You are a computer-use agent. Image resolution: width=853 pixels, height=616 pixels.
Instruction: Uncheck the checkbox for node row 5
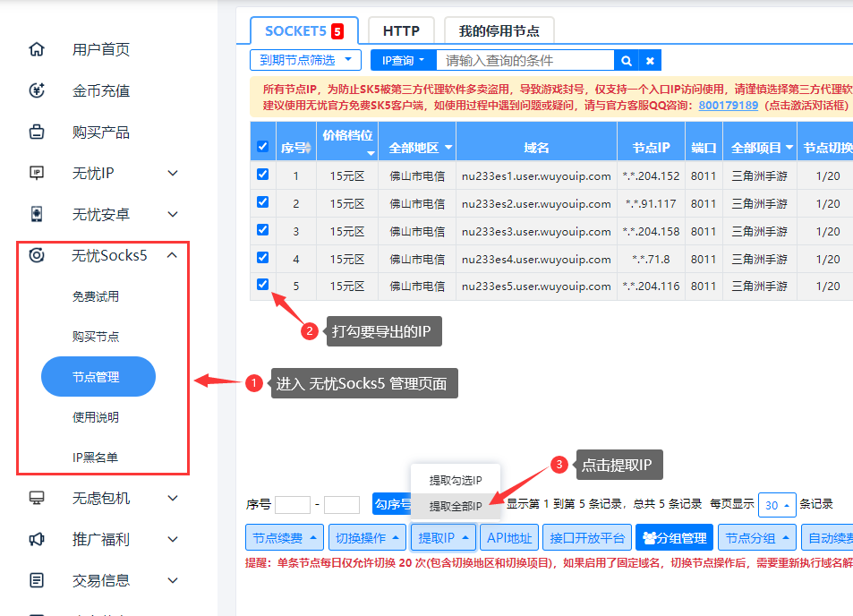(x=262, y=286)
